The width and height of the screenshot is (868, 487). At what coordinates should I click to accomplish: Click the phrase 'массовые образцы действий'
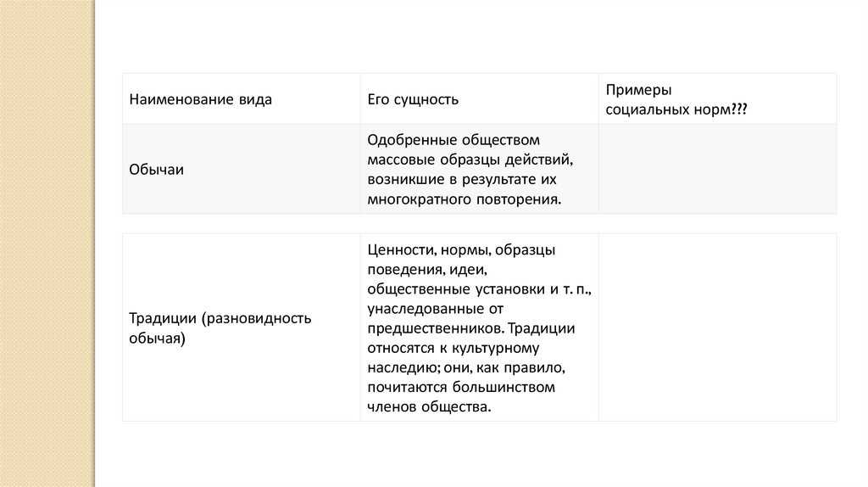point(461,159)
